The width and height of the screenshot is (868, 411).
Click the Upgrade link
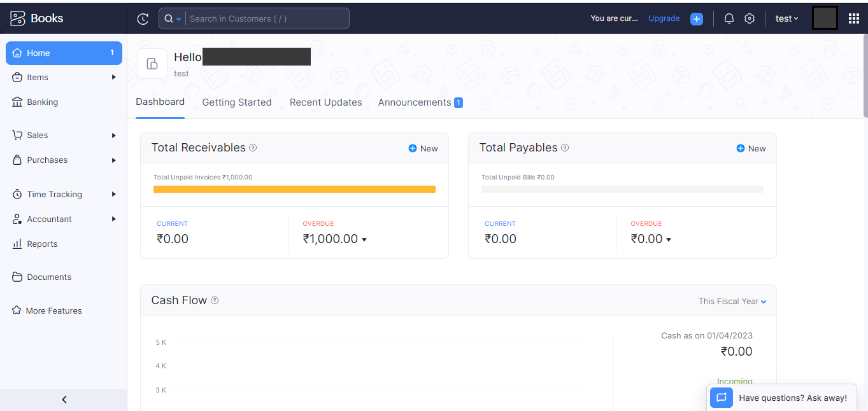click(x=664, y=18)
